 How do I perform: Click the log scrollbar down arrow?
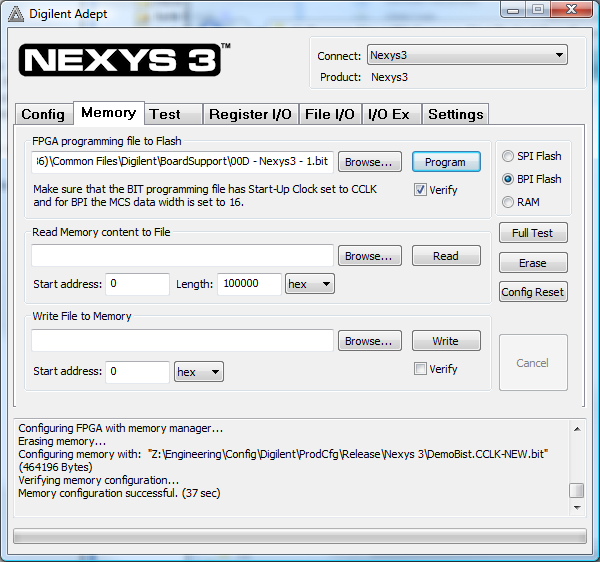[x=577, y=508]
